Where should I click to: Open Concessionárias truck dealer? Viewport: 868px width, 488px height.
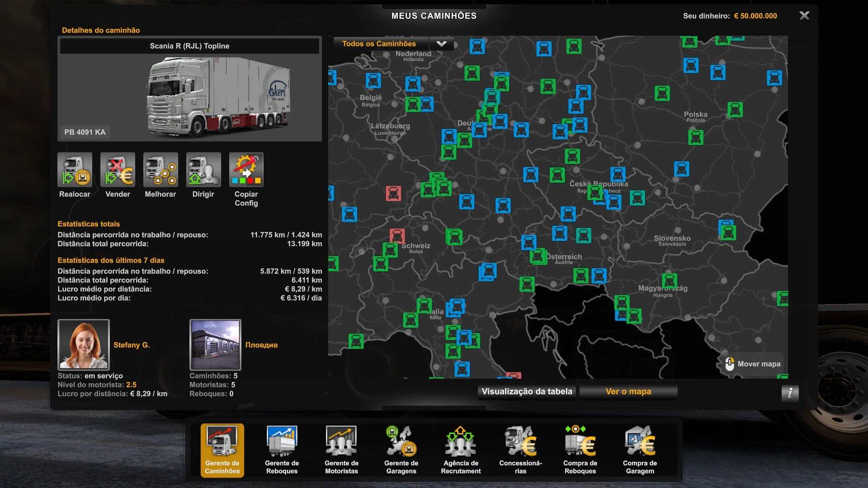click(x=520, y=450)
